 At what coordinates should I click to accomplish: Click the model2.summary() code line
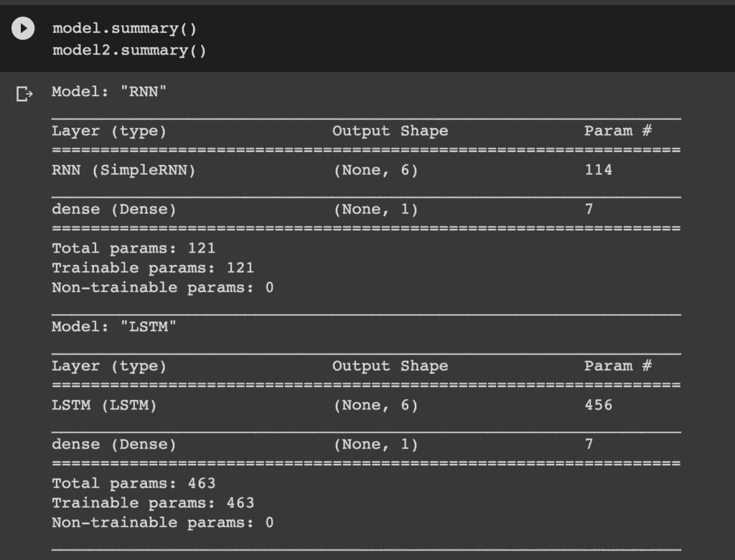click(129, 50)
